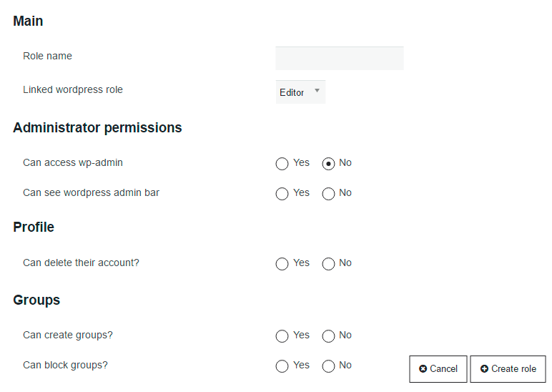The image size is (552, 392).
Task: Choose No for Can see wordpress admin bar
Action: click(x=328, y=194)
